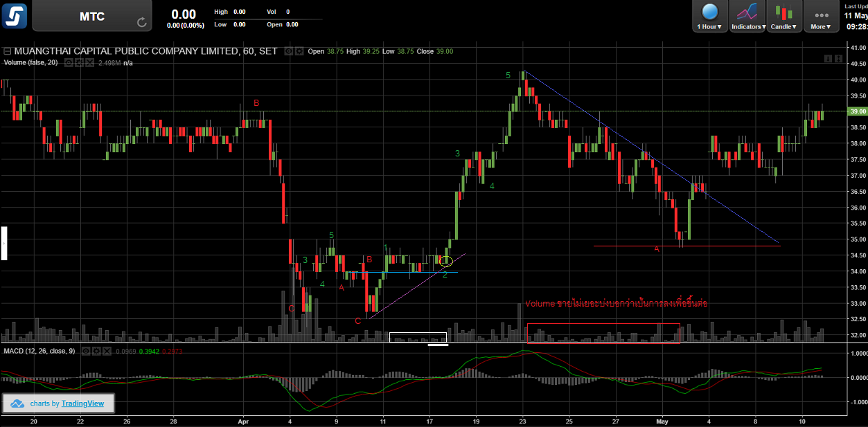Image resolution: width=868 pixels, height=427 pixels.
Task: Open the 1 Hour timeframe dropdown
Action: tap(709, 16)
